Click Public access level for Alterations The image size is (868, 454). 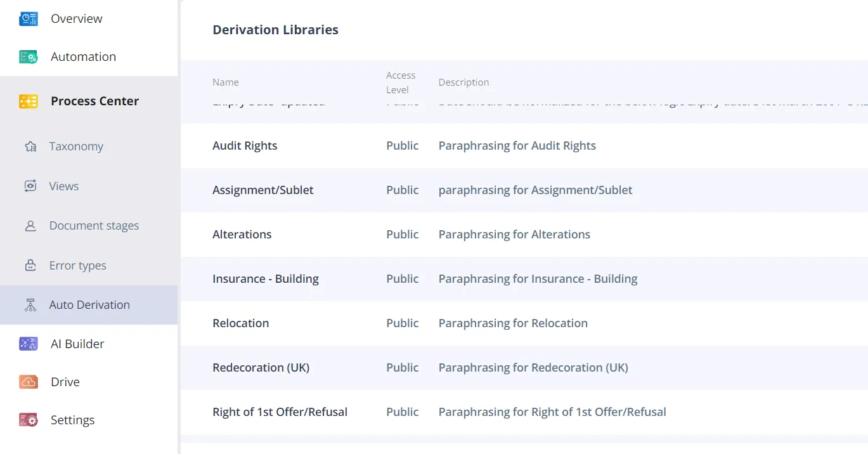403,235
